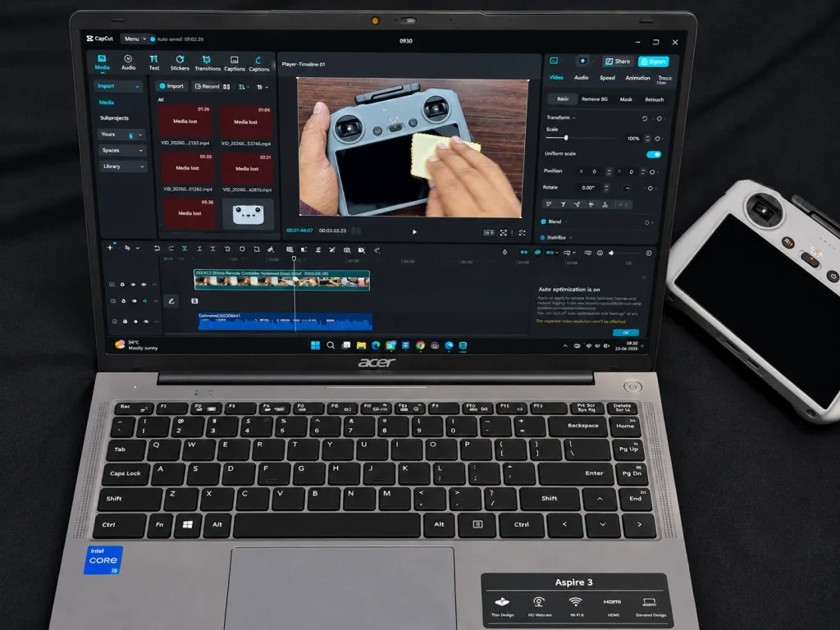Screen dimensions: 840x630
Task: Select the Remove BG sub-tab
Action: pyautogui.click(x=594, y=99)
